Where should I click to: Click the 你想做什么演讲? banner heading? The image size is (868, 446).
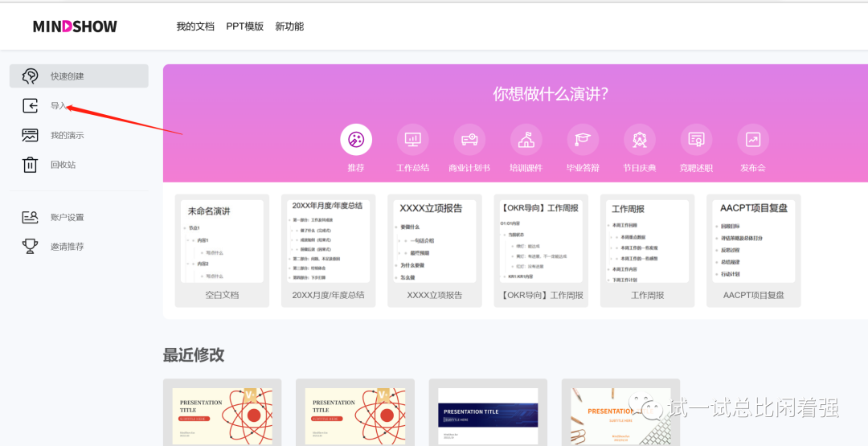click(551, 94)
